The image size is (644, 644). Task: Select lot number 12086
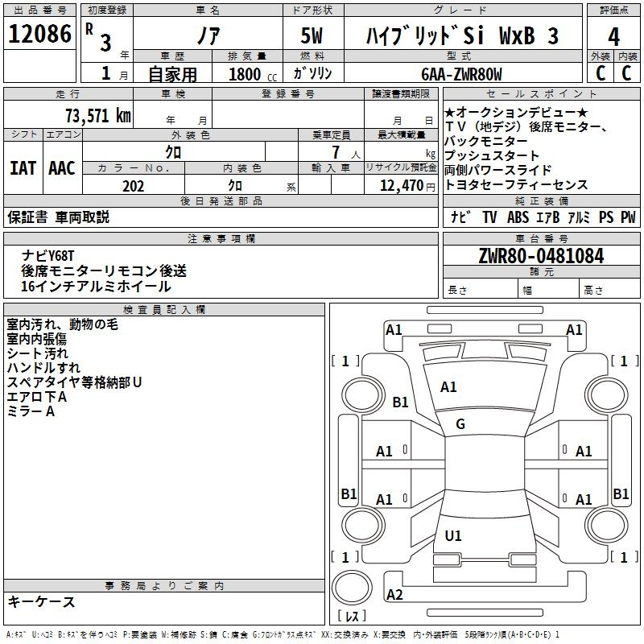coord(39,33)
